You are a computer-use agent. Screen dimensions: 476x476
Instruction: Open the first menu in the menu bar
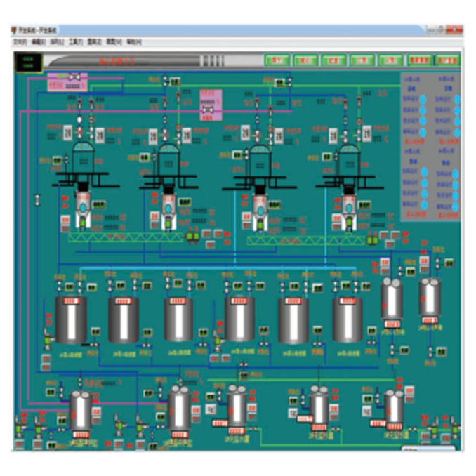pyautogui.click(x=20, y=42)
